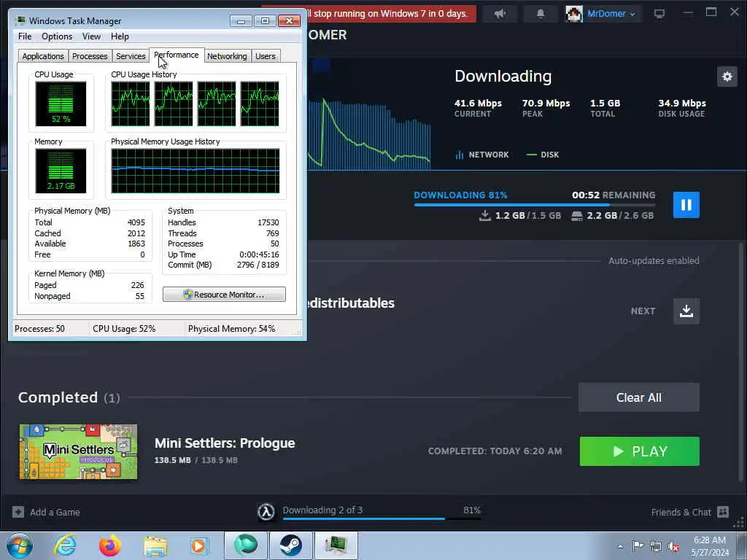The height and width of the screenshot is (560, 747).
Task: Switch to Steam taskbar button
Action: click(x=290, y=545)
